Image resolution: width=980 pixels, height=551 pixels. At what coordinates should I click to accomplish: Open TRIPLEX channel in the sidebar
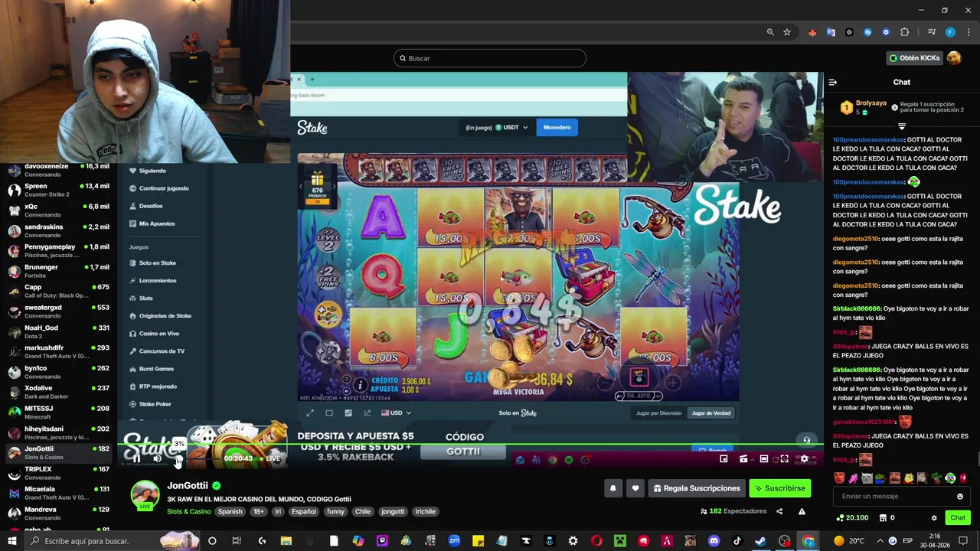[x=58, y=473]
